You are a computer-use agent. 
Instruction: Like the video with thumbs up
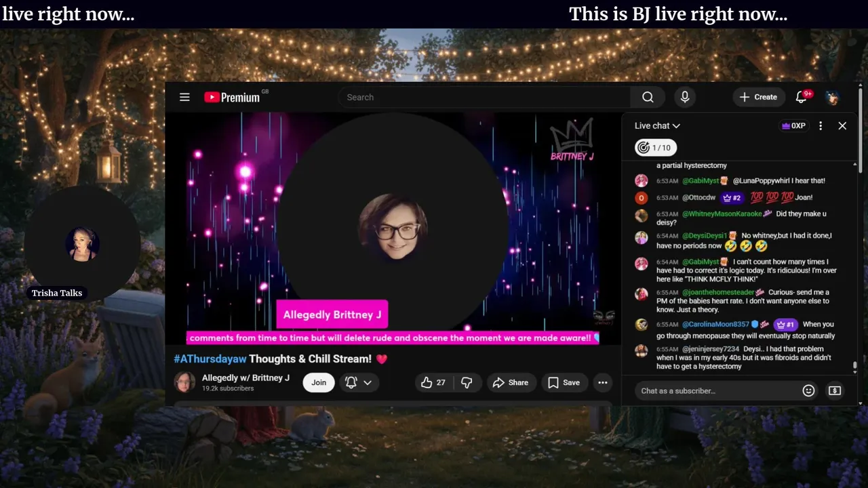(433, 382)
